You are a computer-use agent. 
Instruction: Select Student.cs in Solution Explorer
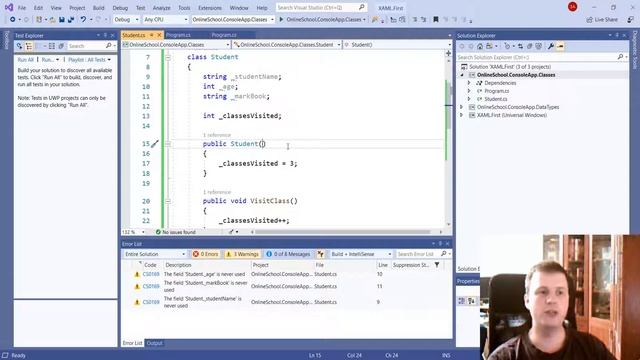click(496, 99)
